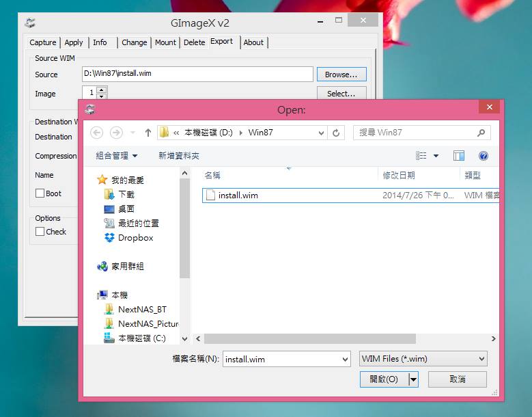Open 最近的位置 recent places
The image size is (532, 417).
click(x=131, y=223)
